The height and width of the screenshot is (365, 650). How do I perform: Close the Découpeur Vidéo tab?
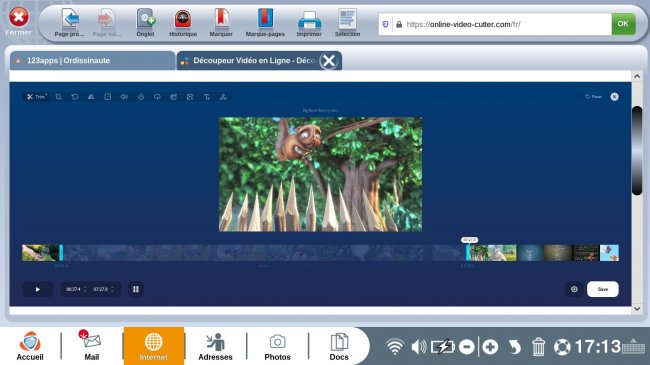[x=329, y=61]
